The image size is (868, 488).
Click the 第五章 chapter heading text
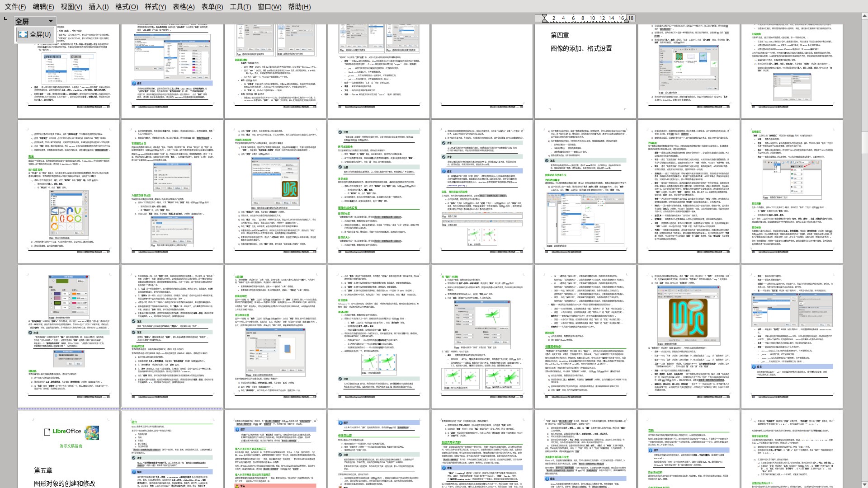click(43, 470)
